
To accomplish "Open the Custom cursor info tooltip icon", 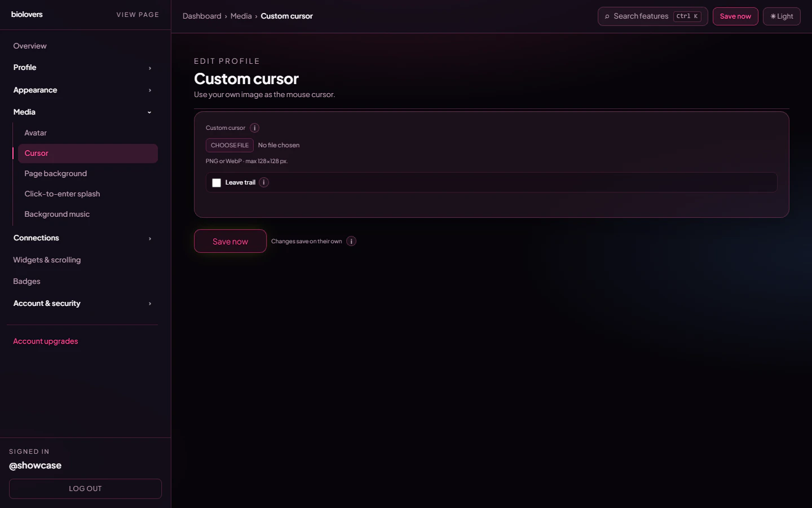I will click(x=254, y=128).
